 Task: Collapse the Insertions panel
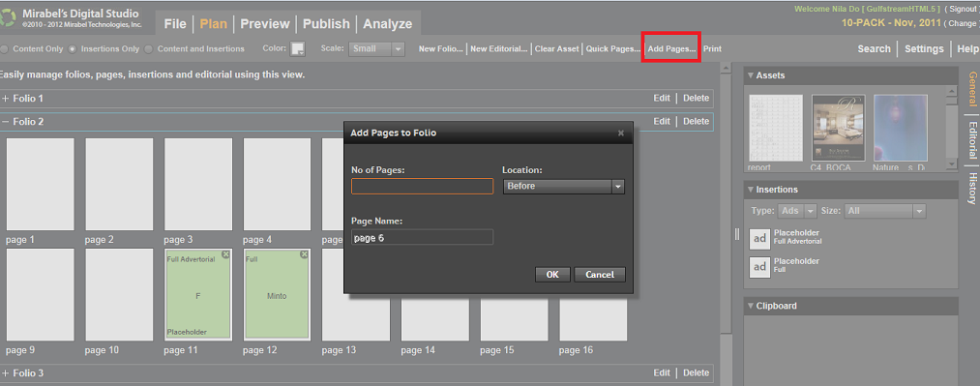pos(751,190)
